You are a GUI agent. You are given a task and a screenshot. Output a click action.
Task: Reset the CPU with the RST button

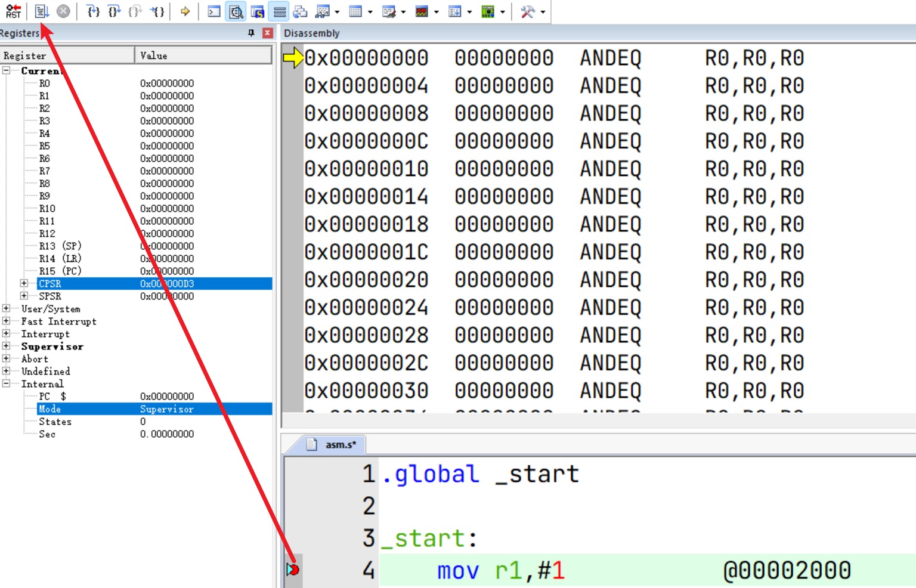(x=13, y=11)
